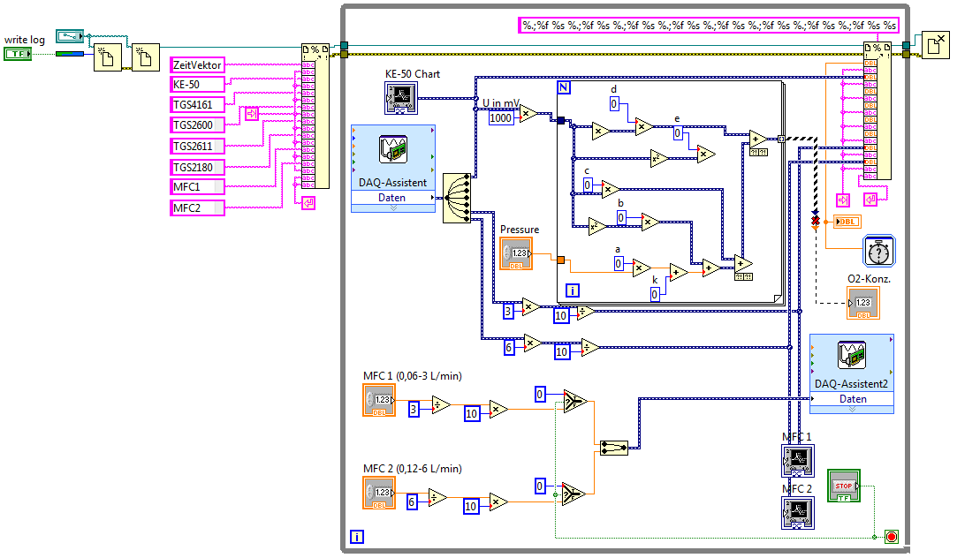The height and width of the screenshot is (558, 980).
Task: Click the TGS2180 string constant
Action: (197, 167)
